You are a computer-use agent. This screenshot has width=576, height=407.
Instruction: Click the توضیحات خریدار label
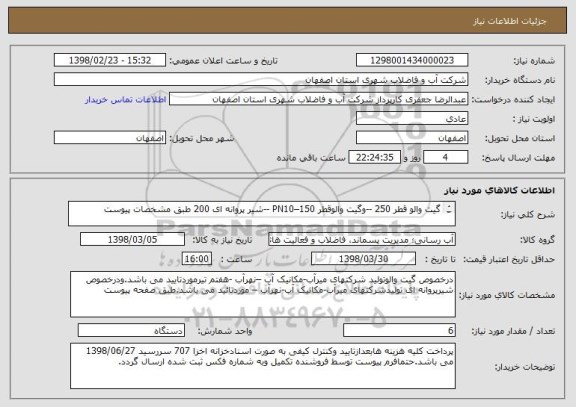point(525,367)
